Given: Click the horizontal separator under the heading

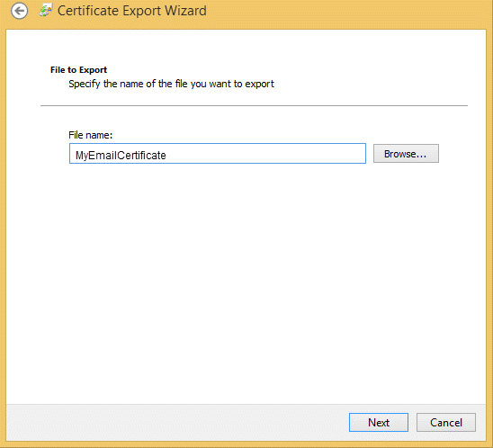Looking at the screenshot, I should (x=254, y=105).
